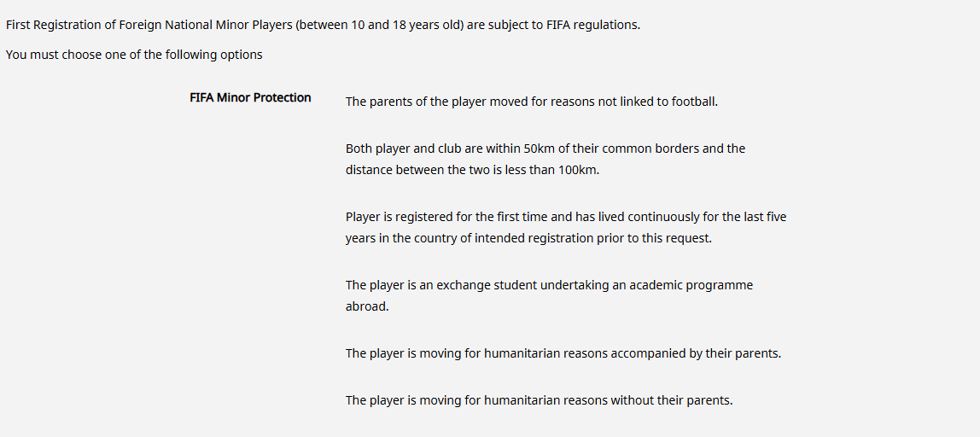Click the 'prior to this request' text line

[528, 238]
